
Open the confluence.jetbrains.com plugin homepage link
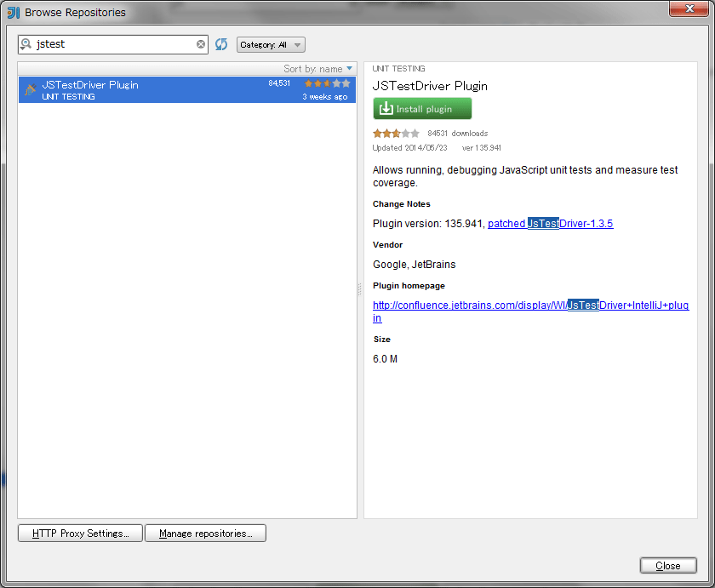tap(531, 311)
